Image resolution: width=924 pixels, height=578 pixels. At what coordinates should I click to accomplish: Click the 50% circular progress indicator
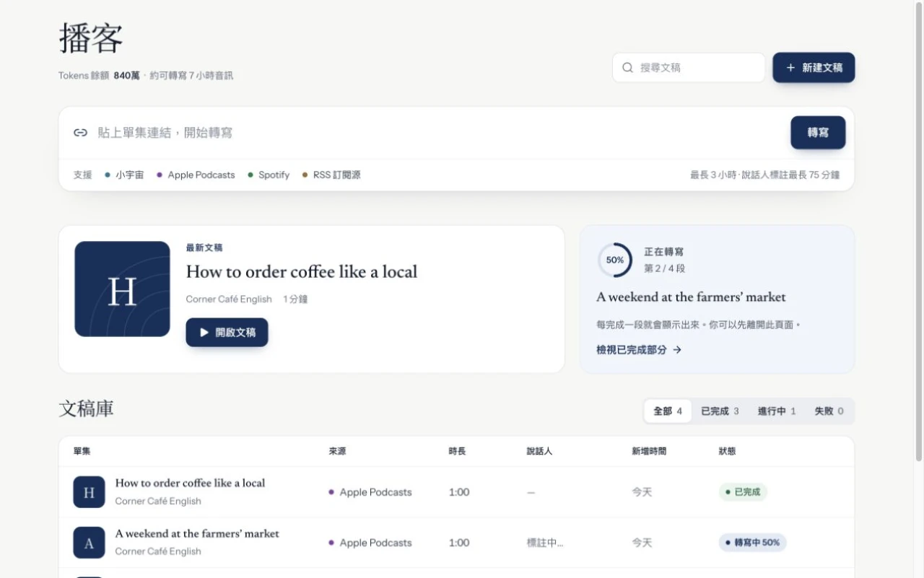615,260
